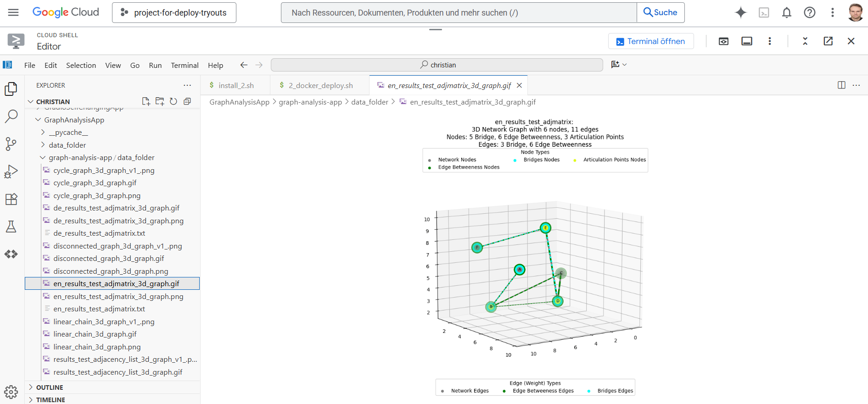Viewport: 868px width, 404px height.
Task: Open the christian command center search box
Action: [437, 65]
